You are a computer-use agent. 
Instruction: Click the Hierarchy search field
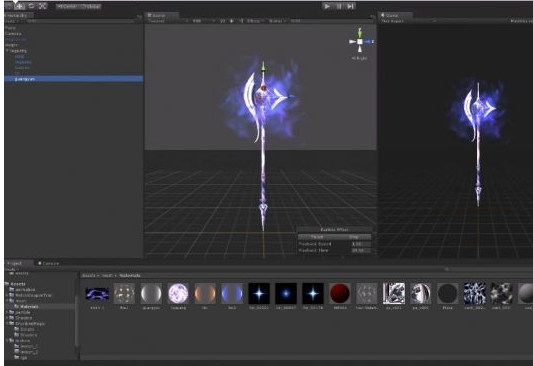click(x=81, y=21)
